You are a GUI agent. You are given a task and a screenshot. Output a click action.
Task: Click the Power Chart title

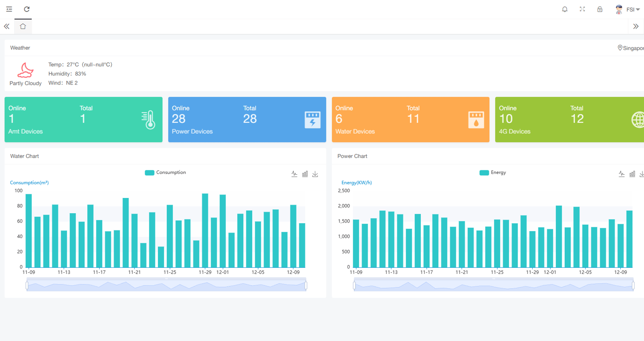tap(352, 156)
